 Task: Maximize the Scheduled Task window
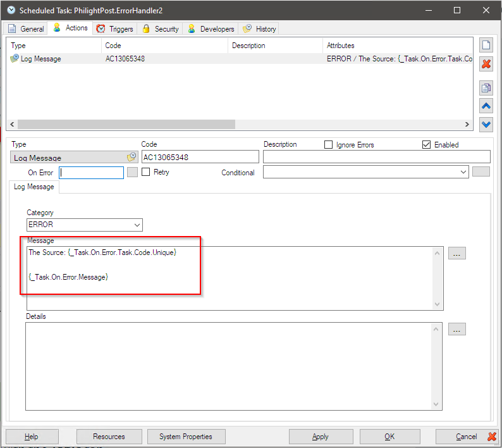click(x=457, y=10)
